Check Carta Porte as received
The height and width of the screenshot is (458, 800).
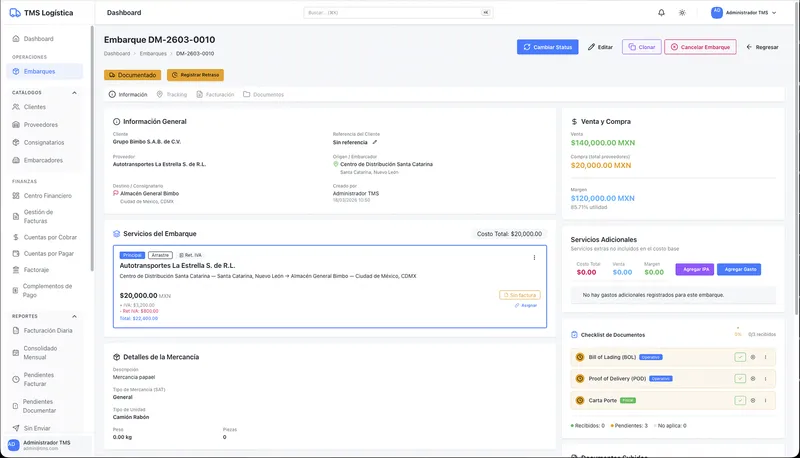click(740, 400)
